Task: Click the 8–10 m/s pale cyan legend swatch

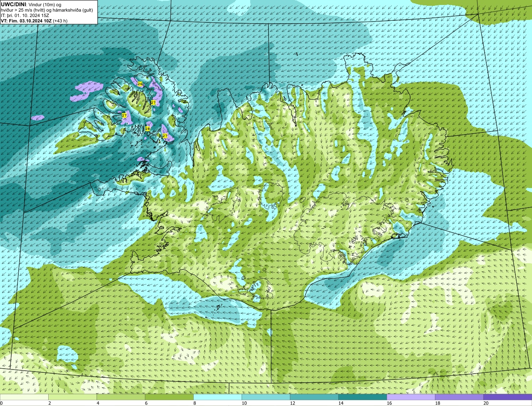Action: [218, 397]
